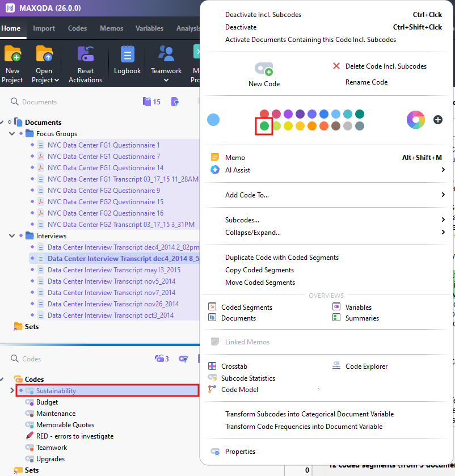Click the New Code icon
The image size is (455, 476).
(x=264, y=69)
